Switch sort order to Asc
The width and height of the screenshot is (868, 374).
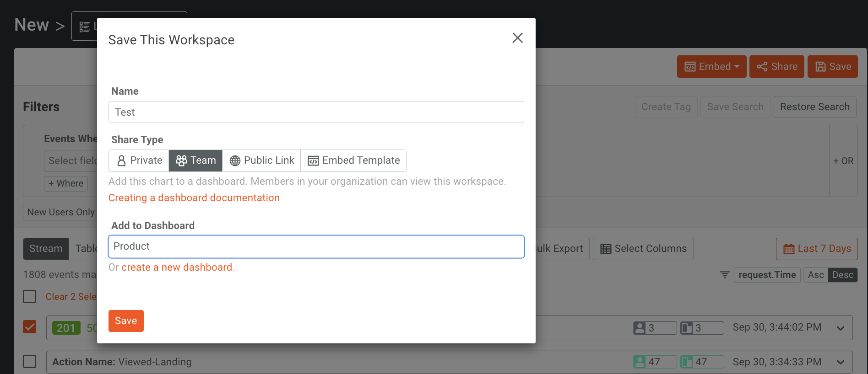point(815,275)
